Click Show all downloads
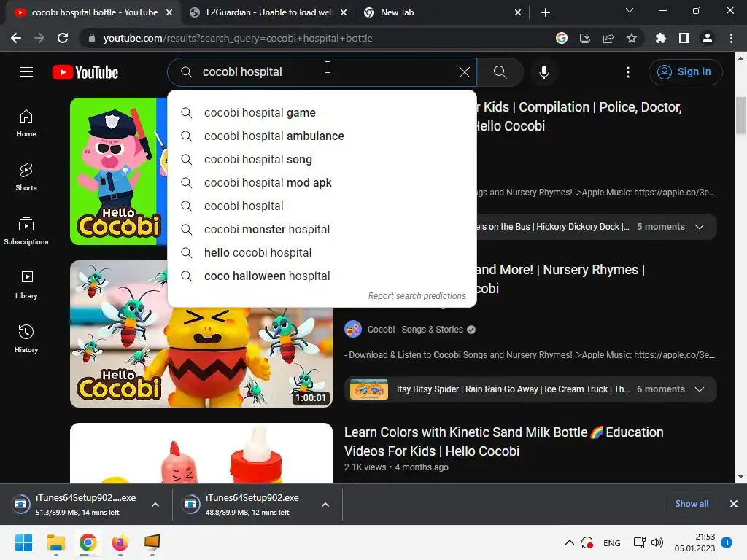This screenshot has width=747, height=560. pyautogui.click(x=692, y=504)
